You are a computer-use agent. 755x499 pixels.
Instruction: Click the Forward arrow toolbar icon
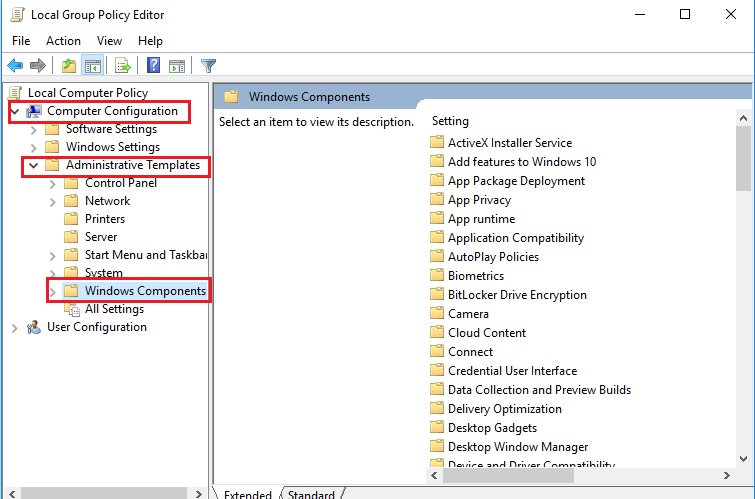point(38,66)
